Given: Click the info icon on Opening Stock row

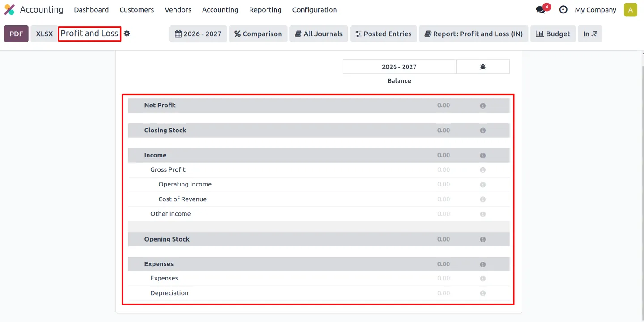Looking at the screenshot, I should pos(483,239).
